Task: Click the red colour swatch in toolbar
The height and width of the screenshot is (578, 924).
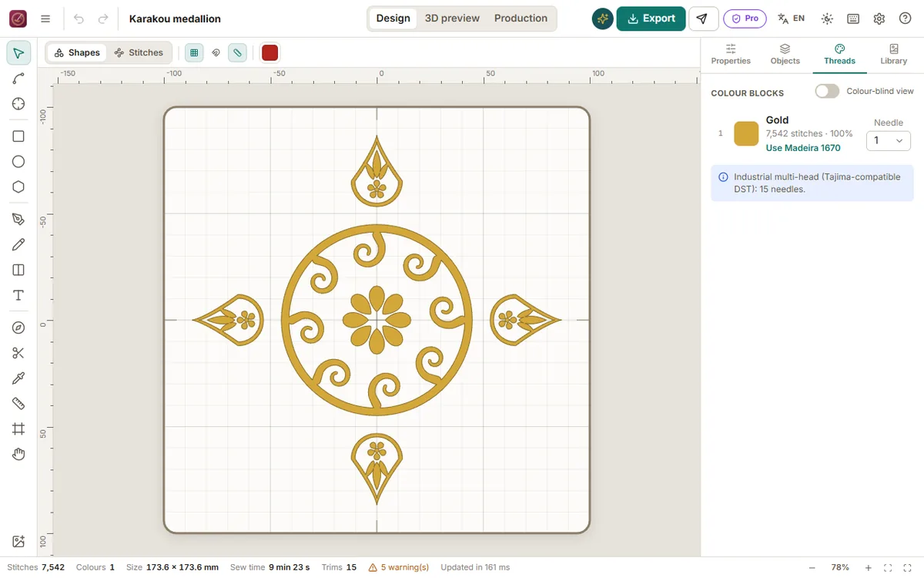Action: pos(269,52)
